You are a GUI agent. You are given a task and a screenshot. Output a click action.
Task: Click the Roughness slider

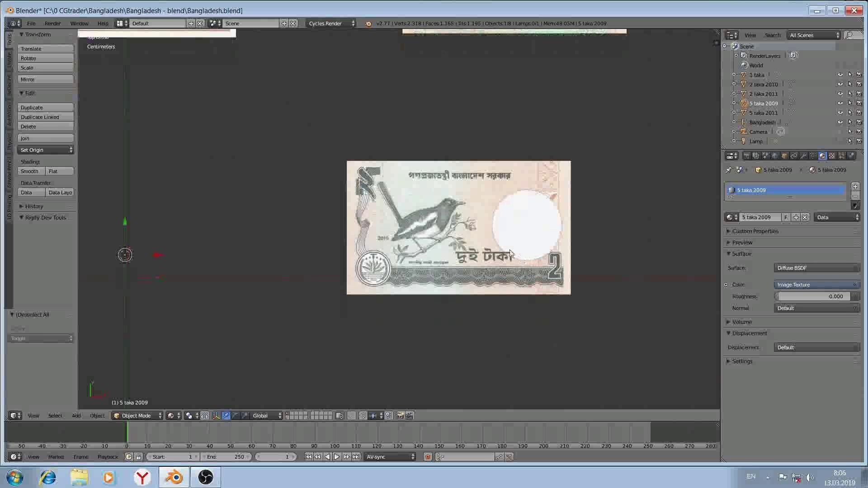tap(817, 296)
